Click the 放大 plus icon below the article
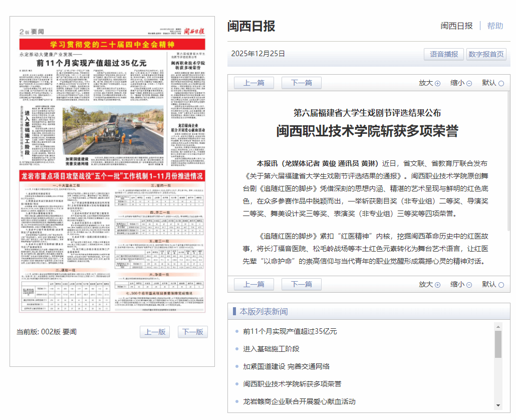 [x=437, y=285]
